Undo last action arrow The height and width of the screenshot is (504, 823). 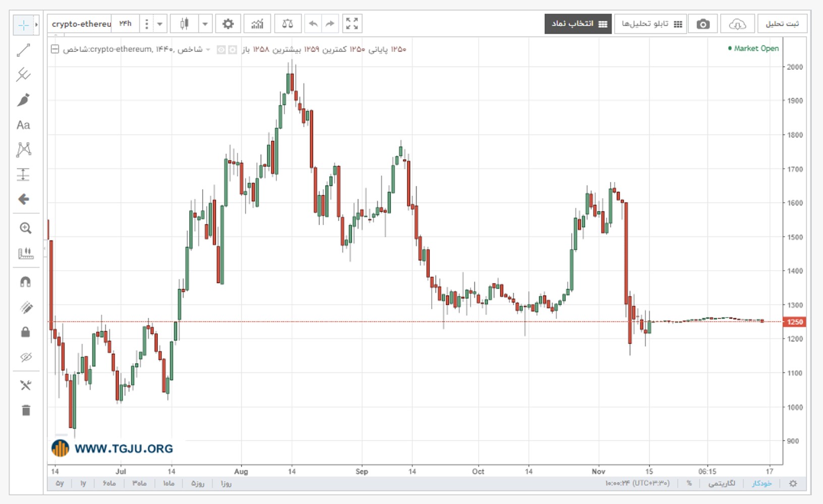313,24
